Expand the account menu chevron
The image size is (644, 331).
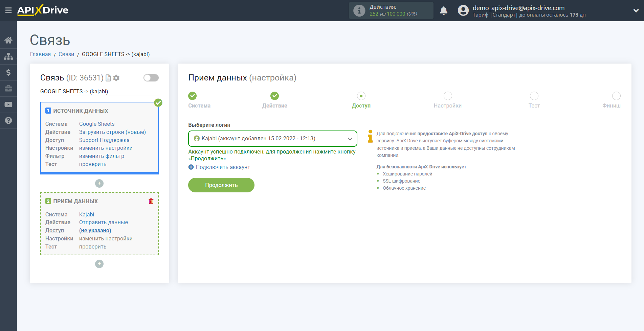click(636, 10)
